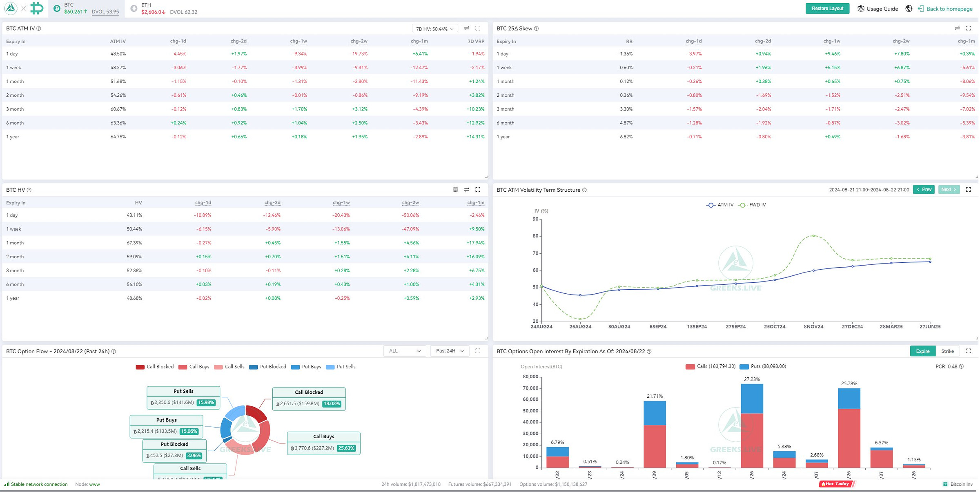Click help icon beside BTC 25Δ Skew
The image size is (980, 492).
(x=537, y=29)
